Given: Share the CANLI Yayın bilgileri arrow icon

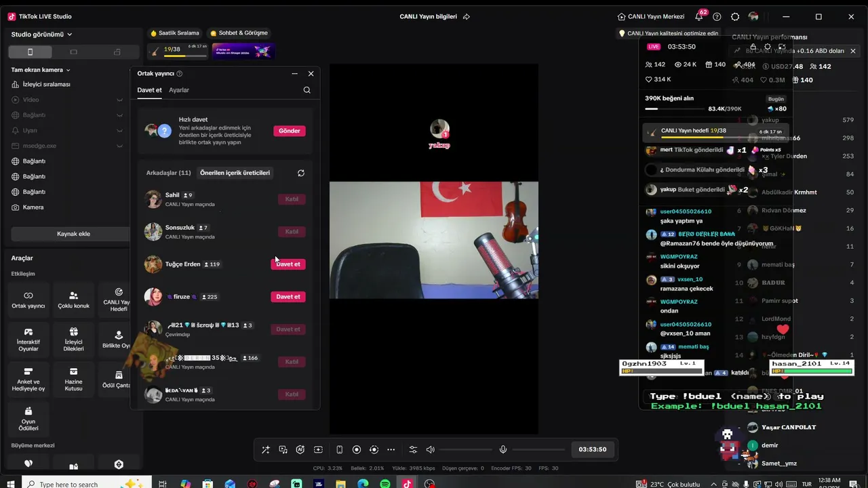Looking at the screenshot, I should click(466, 17).
